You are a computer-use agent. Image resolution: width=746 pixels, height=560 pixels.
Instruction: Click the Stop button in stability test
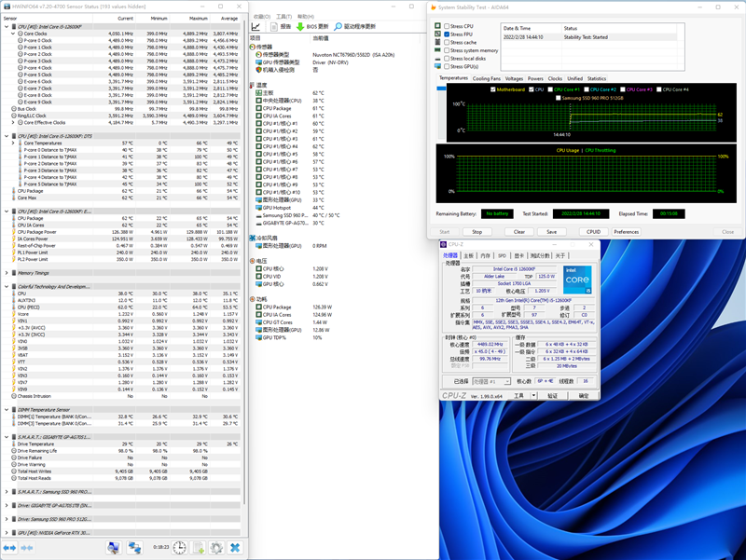click(x=477, y=232)
